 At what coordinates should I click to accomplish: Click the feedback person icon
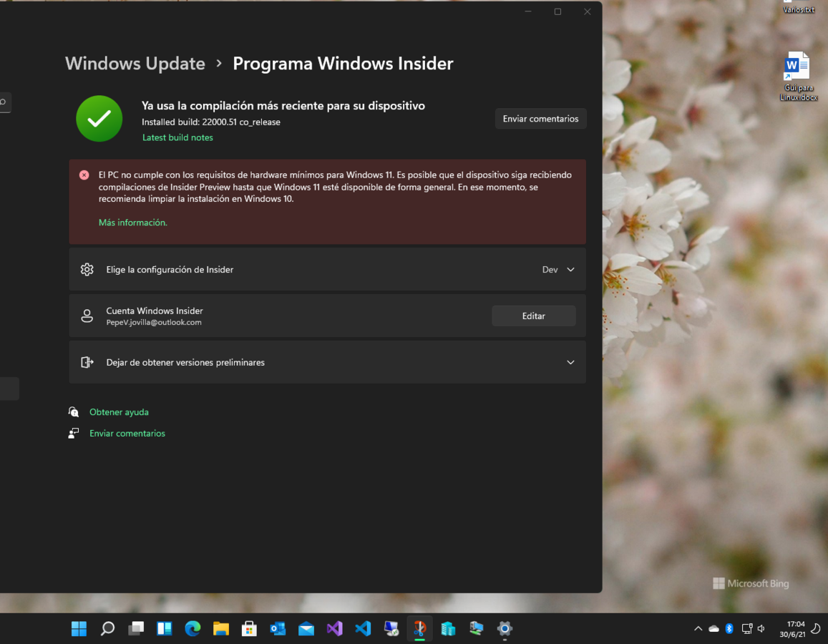[74, 434]
